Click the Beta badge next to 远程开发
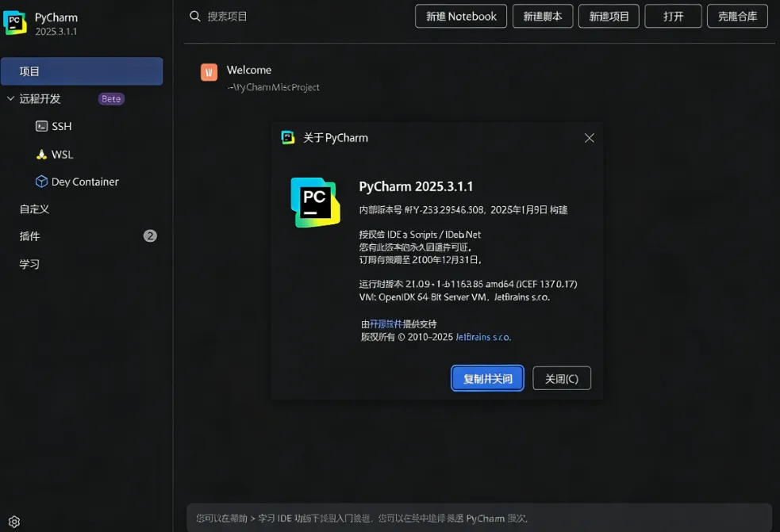The image size is (780, 532). point(111,98)
